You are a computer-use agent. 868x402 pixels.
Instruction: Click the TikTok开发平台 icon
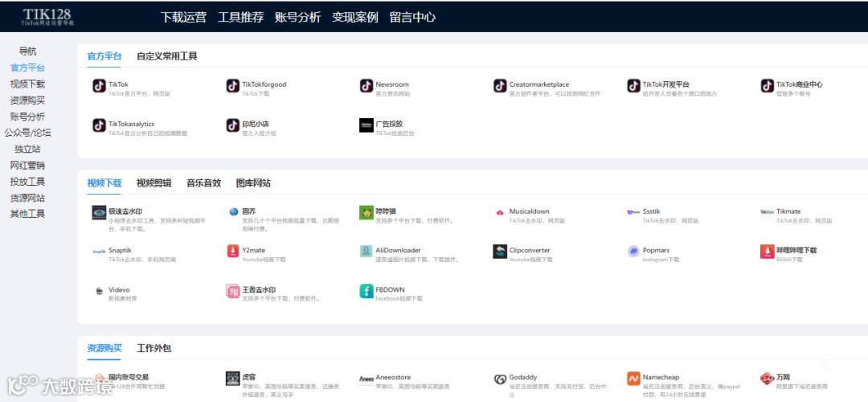pos(633,86)
